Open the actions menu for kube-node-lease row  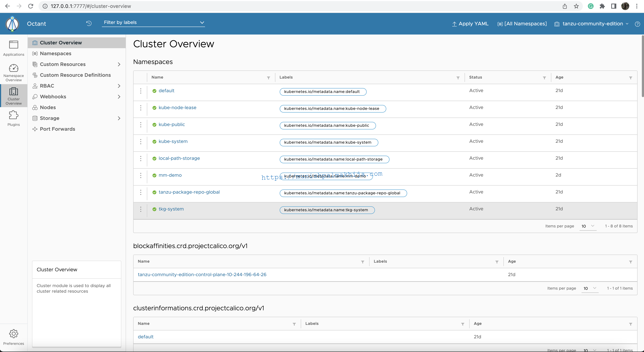click(141, 108)
